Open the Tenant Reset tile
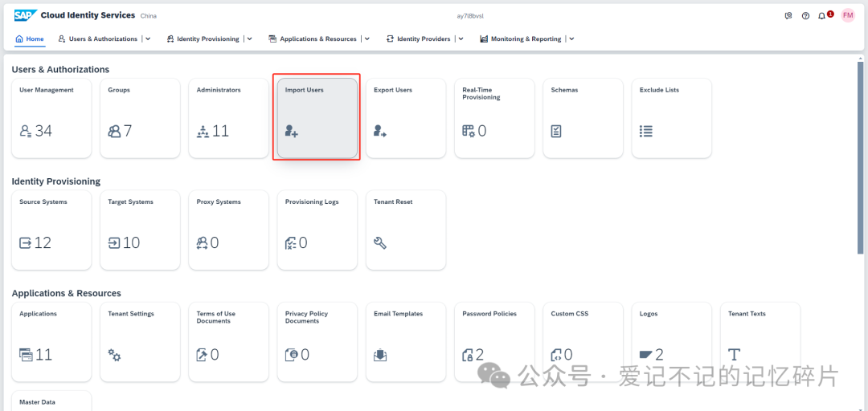 [x=406, y=230]
